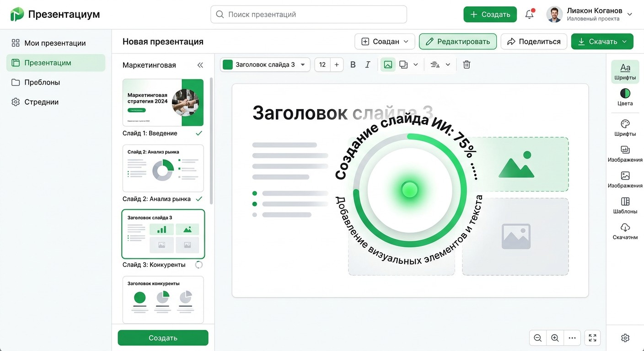Screen dimensions: 644x351
Task: Expand the shapes dropdown arrow
Action: [416, 64]
